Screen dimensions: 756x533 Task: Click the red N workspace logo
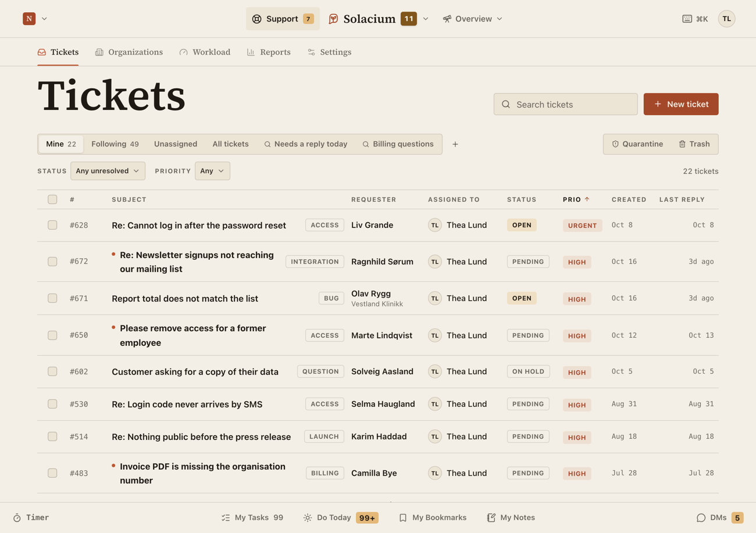tap(29, 19)
